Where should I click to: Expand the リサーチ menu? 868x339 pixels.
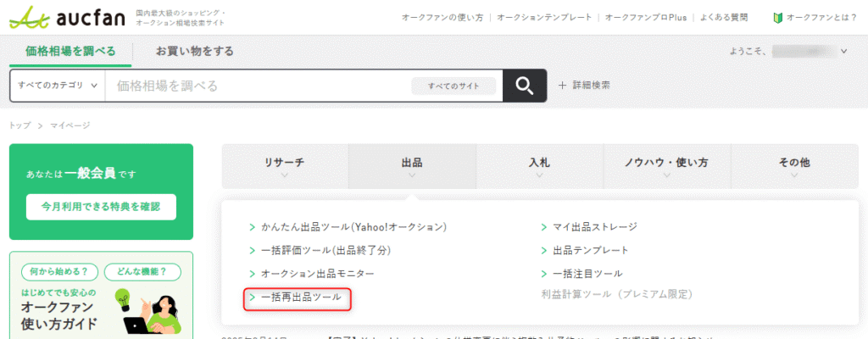(285, 166)
